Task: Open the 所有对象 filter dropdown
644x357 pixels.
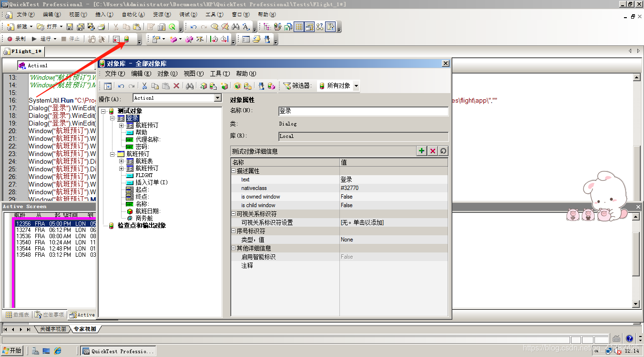Action: click(x=356, y=86)
